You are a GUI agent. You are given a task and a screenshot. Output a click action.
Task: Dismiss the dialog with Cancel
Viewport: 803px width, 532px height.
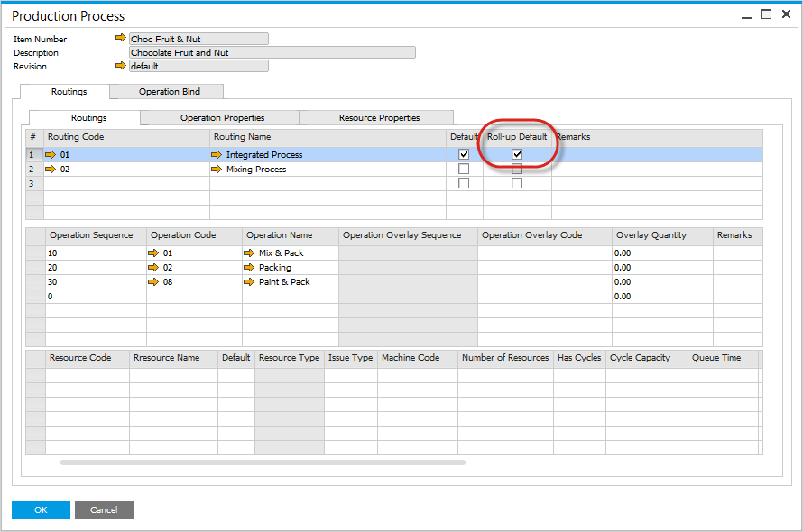pos(104,509)
